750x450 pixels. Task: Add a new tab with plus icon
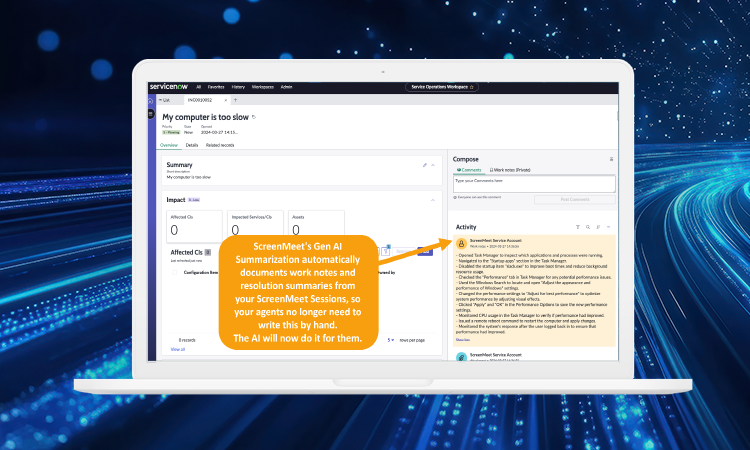pos(235,100)
